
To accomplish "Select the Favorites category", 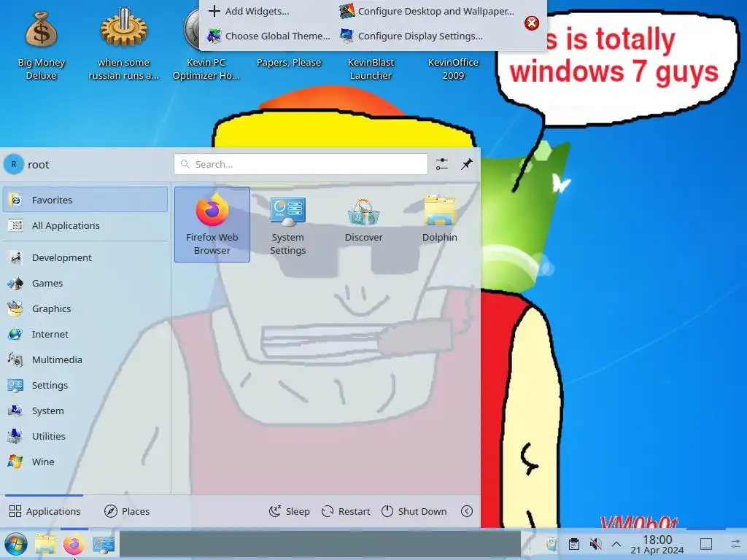I will click(85, 200).
